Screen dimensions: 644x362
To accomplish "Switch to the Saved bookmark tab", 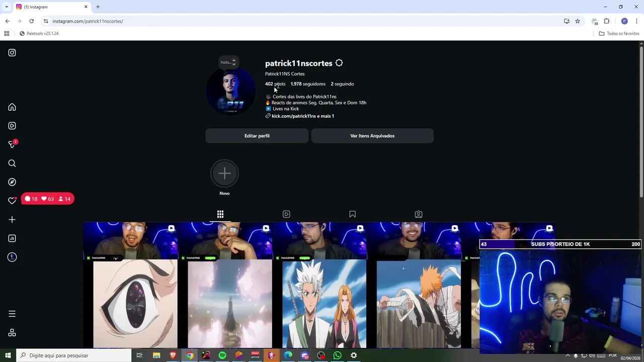I will pos(352,214).
